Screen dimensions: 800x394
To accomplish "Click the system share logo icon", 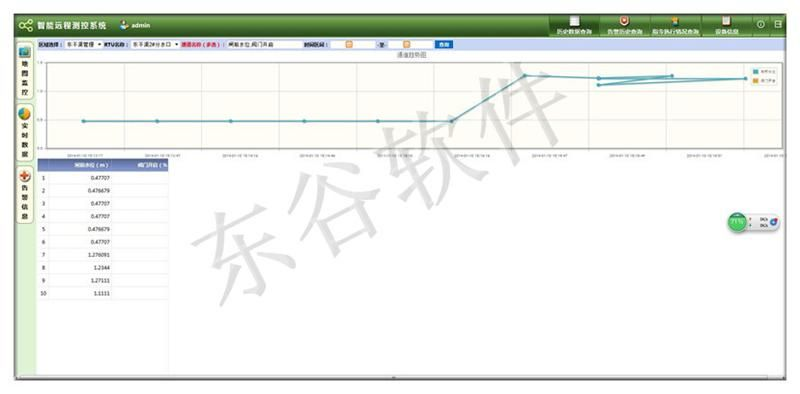I will click(26, 25).
